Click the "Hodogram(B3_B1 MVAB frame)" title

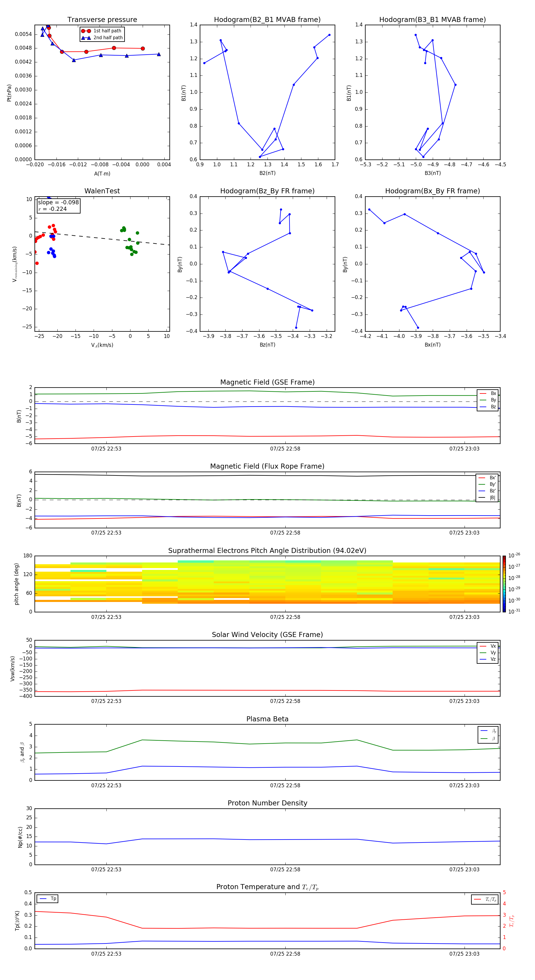(x=432, y=20)
